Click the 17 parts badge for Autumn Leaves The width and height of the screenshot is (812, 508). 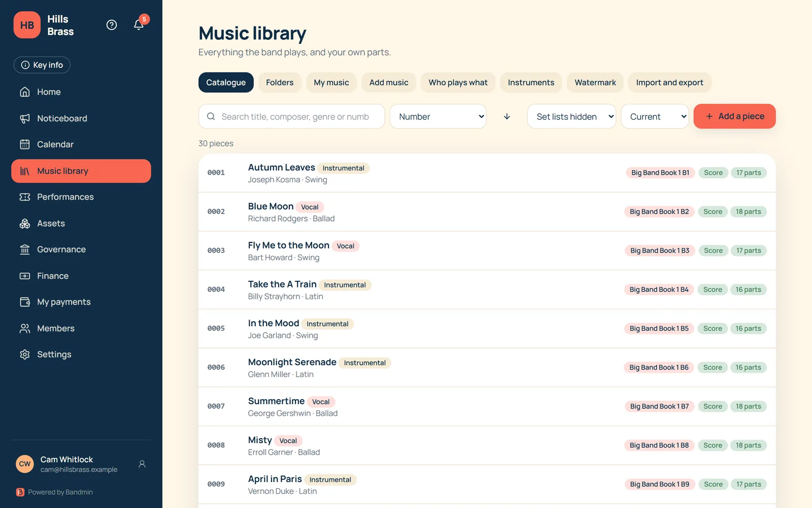pos(749,173)
